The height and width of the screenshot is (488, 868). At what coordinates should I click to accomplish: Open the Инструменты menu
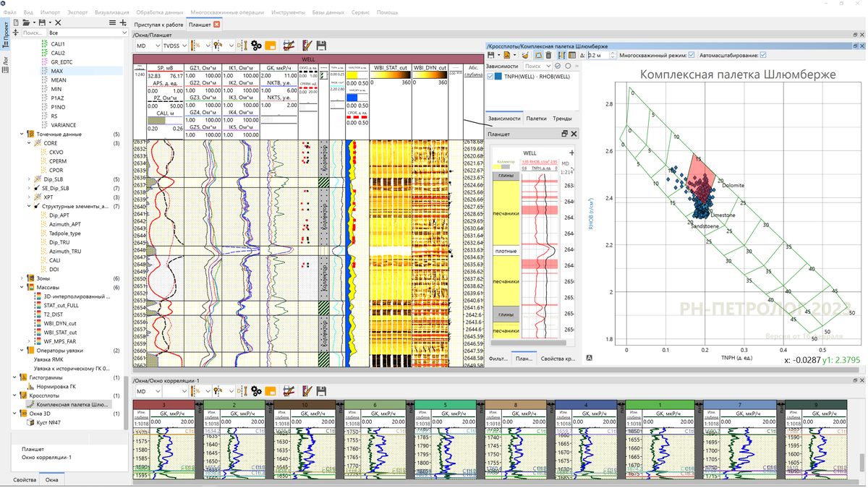(288, 12)
